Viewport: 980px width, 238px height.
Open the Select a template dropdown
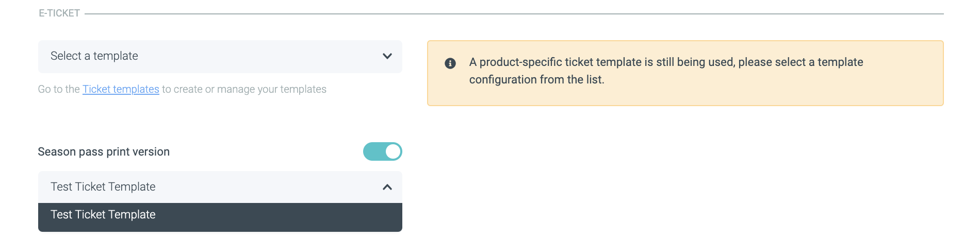coord(220,56)
